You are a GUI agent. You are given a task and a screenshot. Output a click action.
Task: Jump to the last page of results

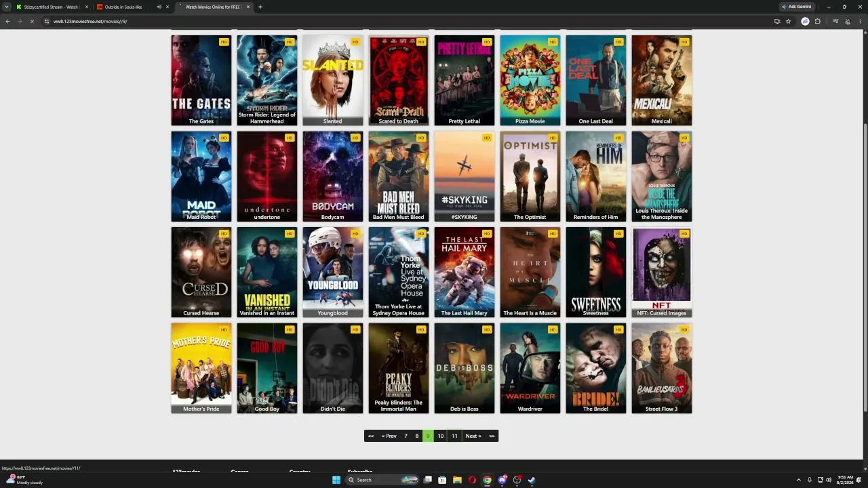[492, 436]
